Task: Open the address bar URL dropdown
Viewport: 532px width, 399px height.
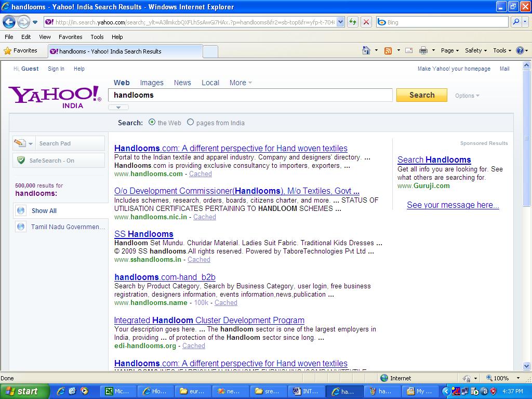Action: [341, 22]
